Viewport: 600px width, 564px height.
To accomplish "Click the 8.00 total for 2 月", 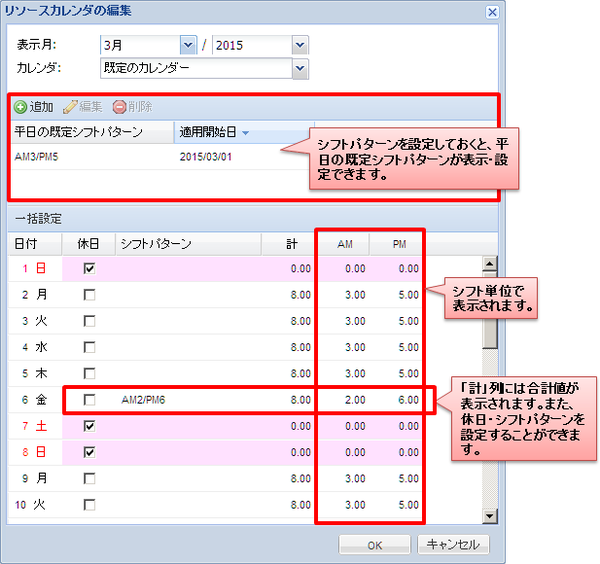I will (301, 295).
